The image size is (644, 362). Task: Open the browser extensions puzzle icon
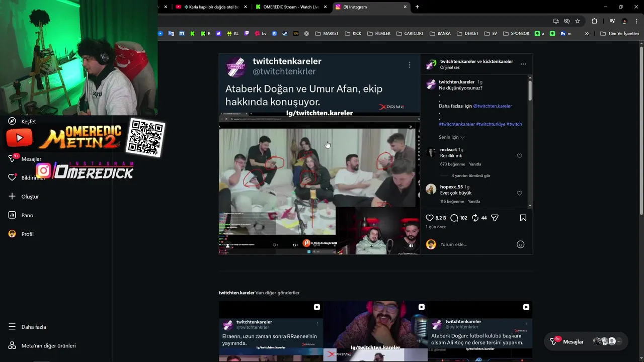coord(594,21)
